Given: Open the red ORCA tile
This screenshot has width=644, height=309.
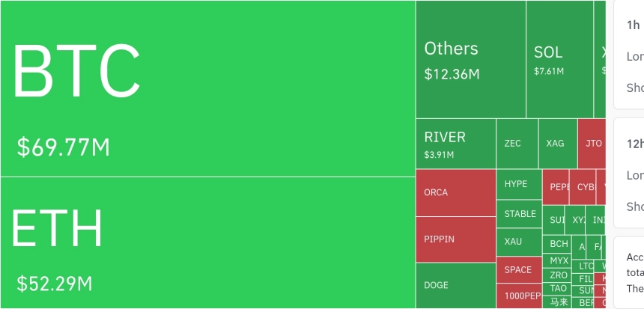Looking at the screenshot, I should [x=455, y=192].
